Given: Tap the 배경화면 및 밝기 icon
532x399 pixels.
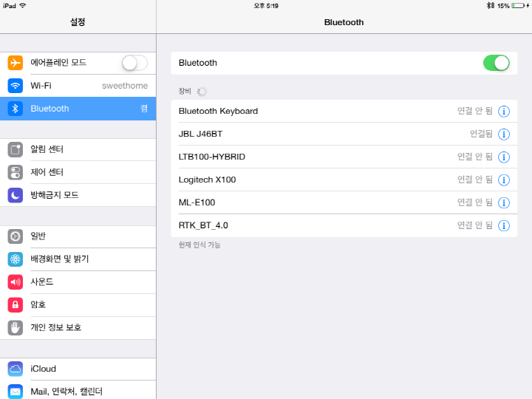Looking at the screenshot, I should click(16, 259).
